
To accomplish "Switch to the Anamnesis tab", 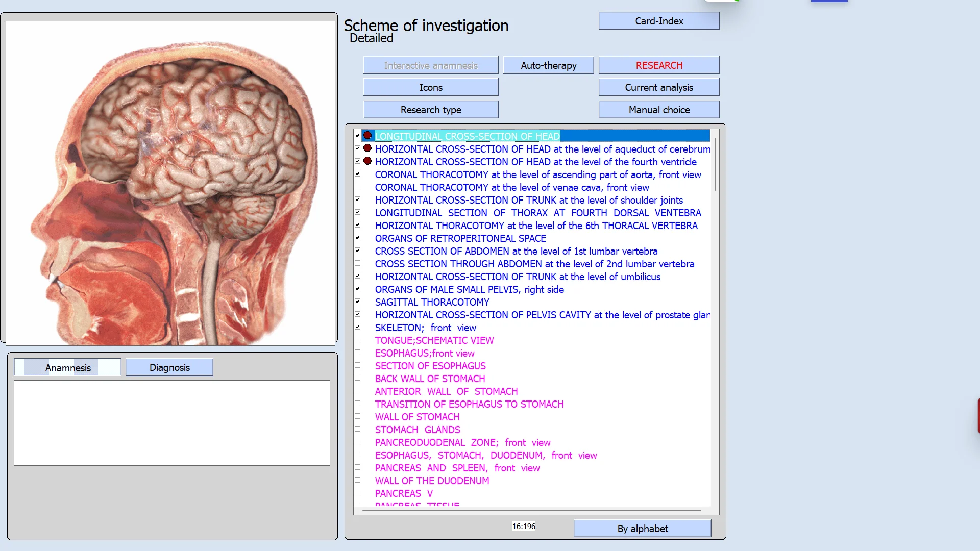I will coord(67,367).
